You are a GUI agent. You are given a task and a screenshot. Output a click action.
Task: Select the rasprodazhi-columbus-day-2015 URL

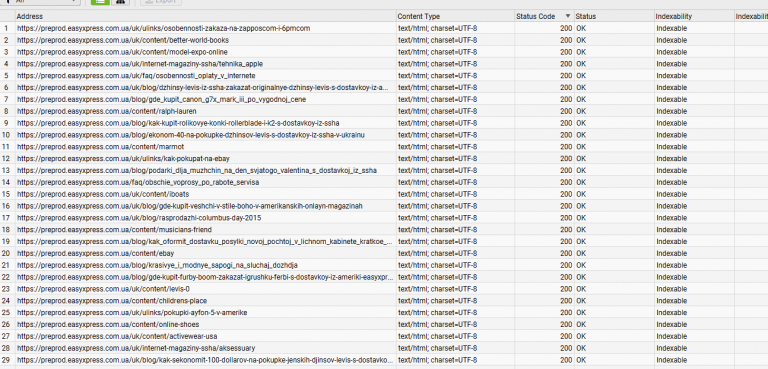click(139, 218)
